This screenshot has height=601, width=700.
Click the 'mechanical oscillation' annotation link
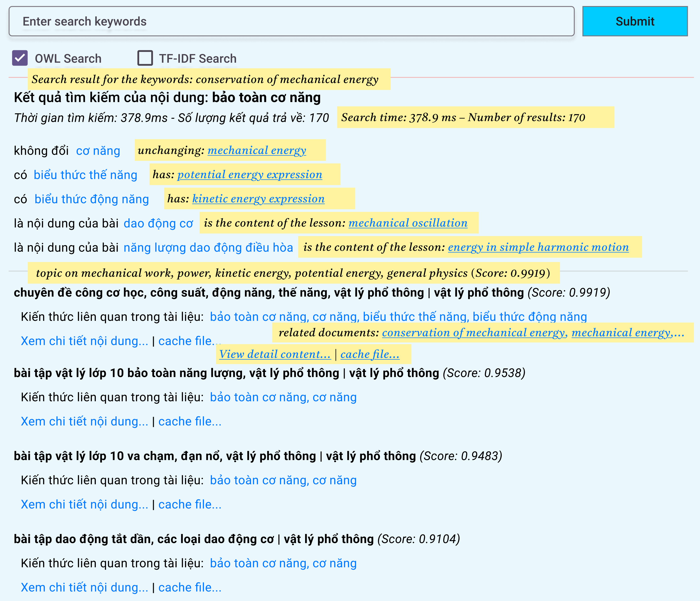click(408, 223)
